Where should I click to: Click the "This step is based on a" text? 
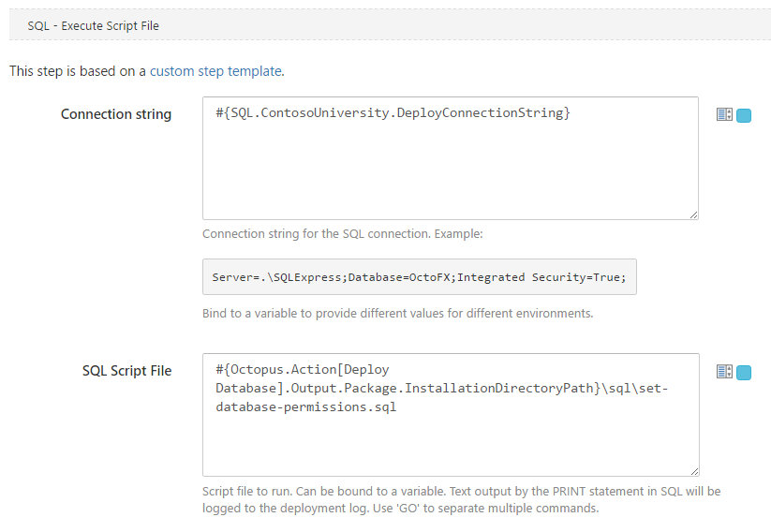pos(78,70)
